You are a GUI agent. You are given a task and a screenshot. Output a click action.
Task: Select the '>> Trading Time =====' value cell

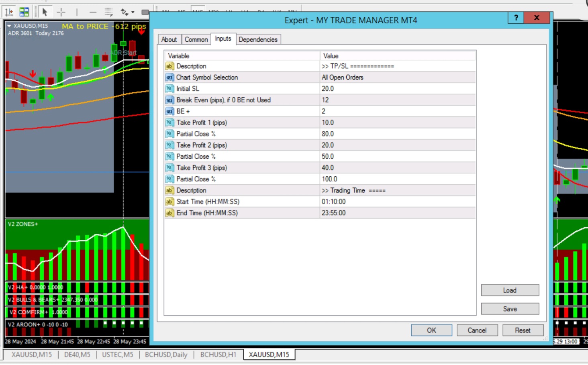pos(398,190)
